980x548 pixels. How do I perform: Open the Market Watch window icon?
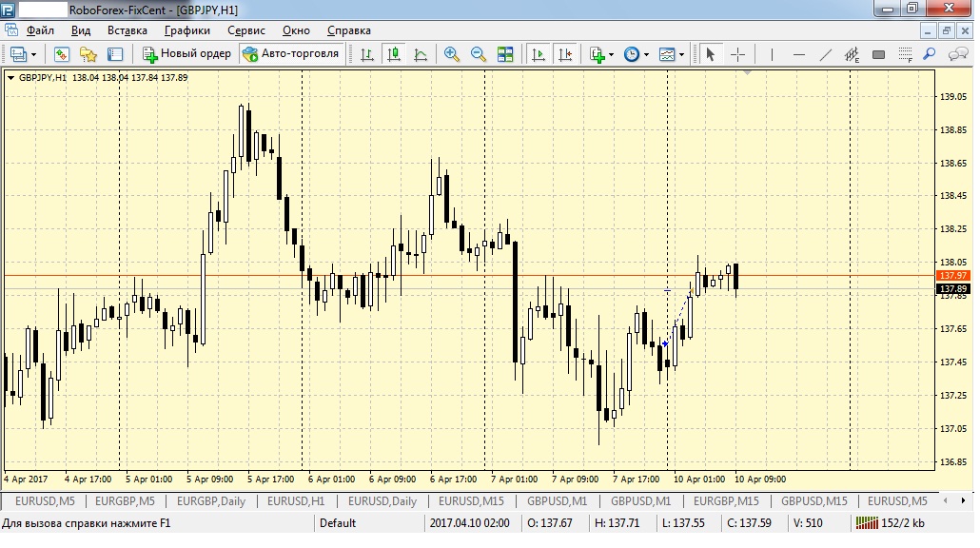[x=61, y=54]
